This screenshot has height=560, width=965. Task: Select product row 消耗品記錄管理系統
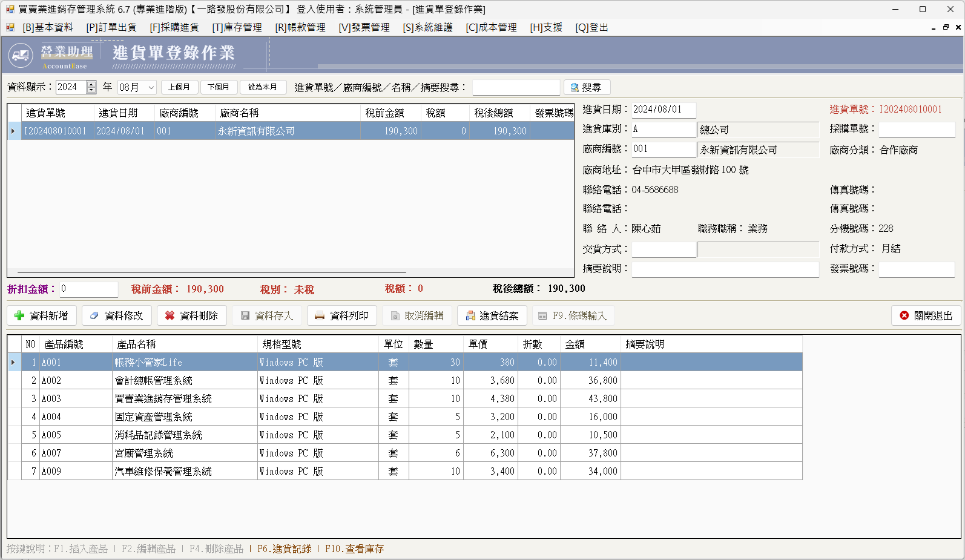(x=405, y=435)
